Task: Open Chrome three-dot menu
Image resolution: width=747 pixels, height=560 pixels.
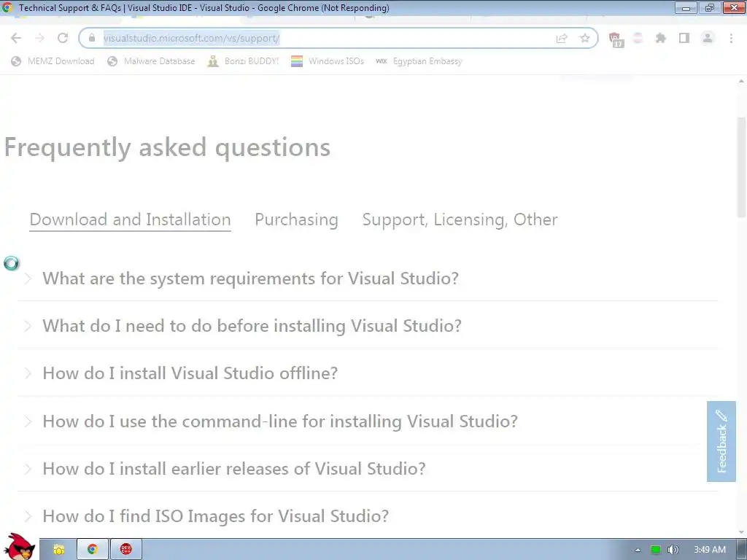Action: tap(731, 38)
